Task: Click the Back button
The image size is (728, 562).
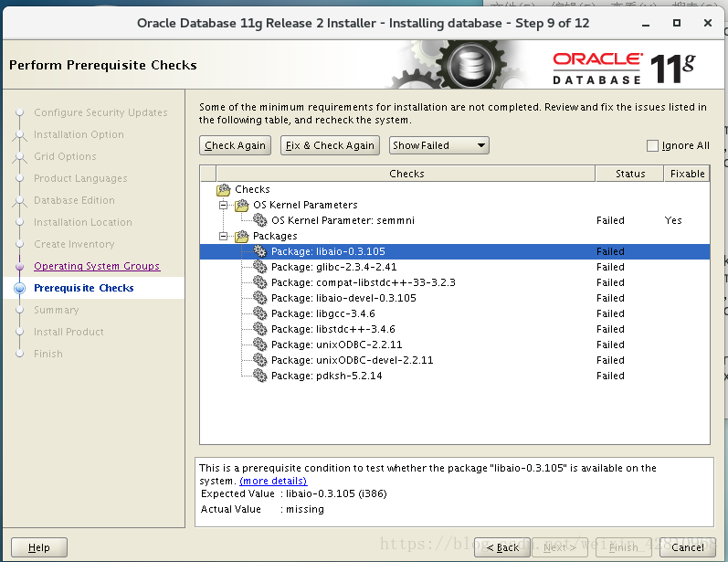Action: coord(502,547)
